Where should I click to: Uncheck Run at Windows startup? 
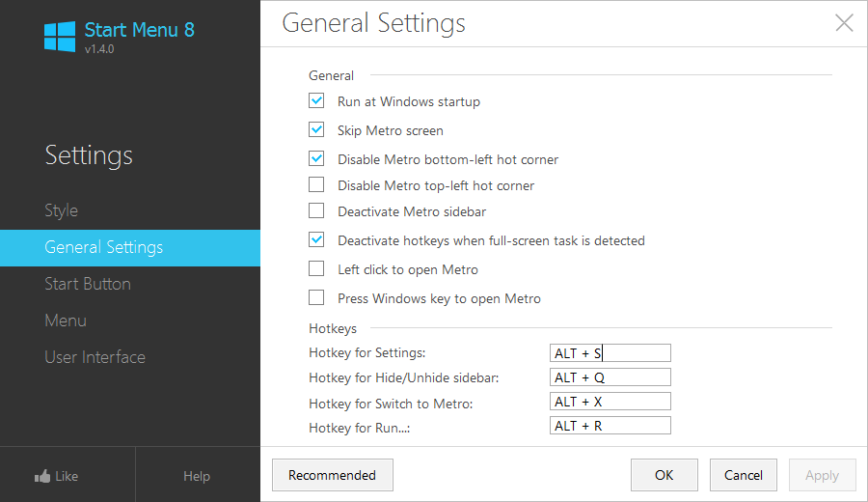(316, 100)
